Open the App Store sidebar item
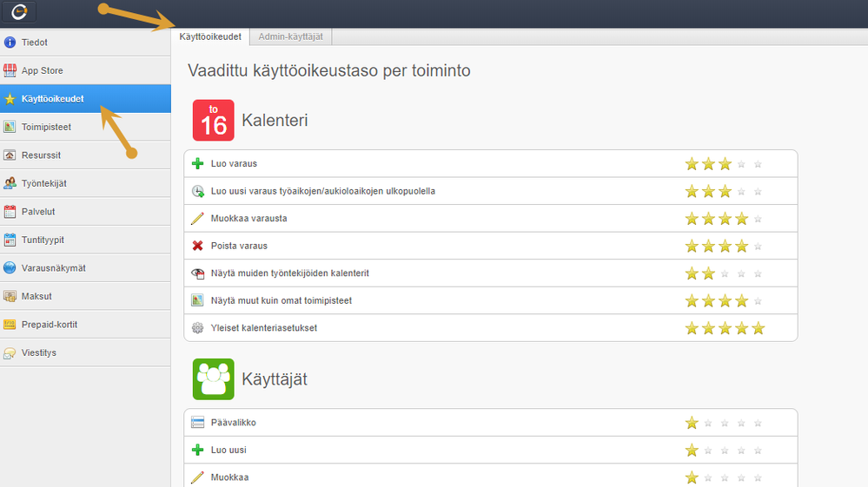Viewport: 868px width, 487px height. pyautogui.click(x=42, y=70)
